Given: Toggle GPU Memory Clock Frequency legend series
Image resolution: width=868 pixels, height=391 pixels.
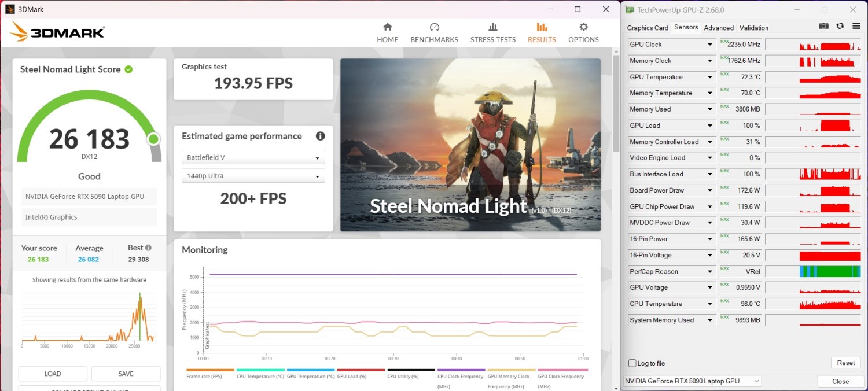Looking at the screenshot, I should (x=512, y=378).
